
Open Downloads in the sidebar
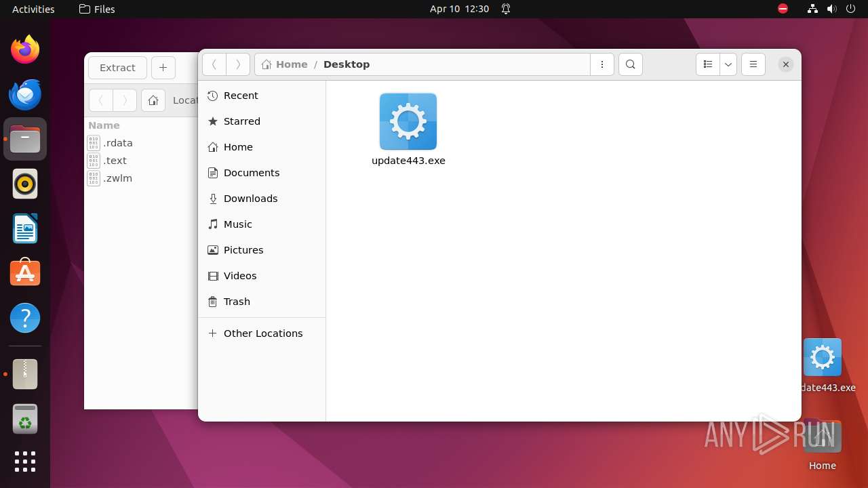pos(262,199)
